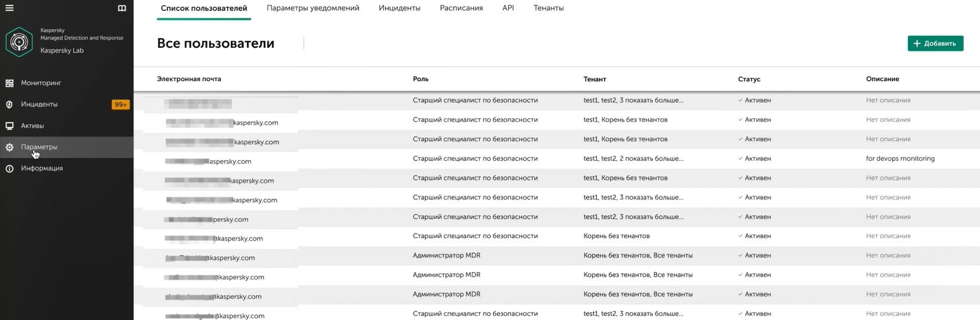Viewport: 980px width, 320px height.
Task: Open the 99+ incidents badge
Action: pyautogui.click(x=121, y=104)
